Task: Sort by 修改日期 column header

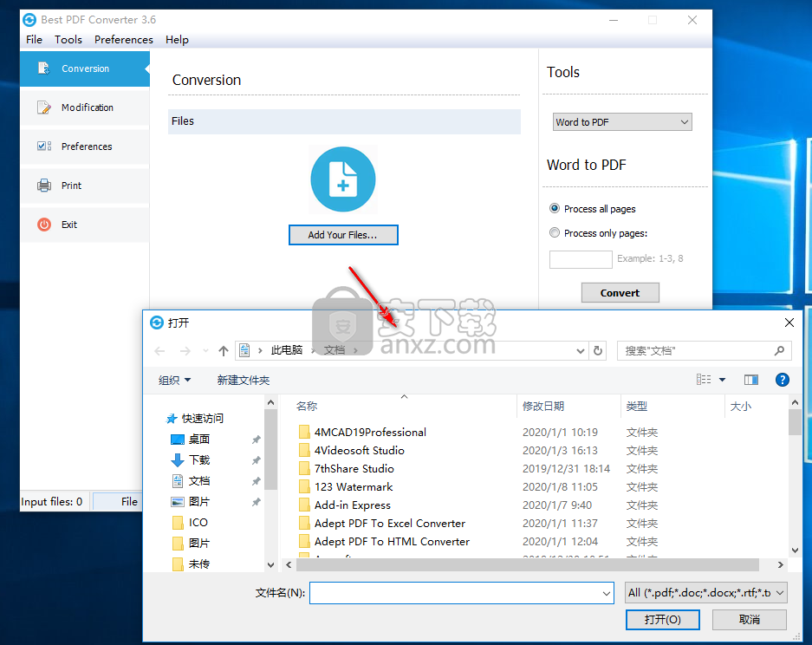Action: [x=542, y=407]
